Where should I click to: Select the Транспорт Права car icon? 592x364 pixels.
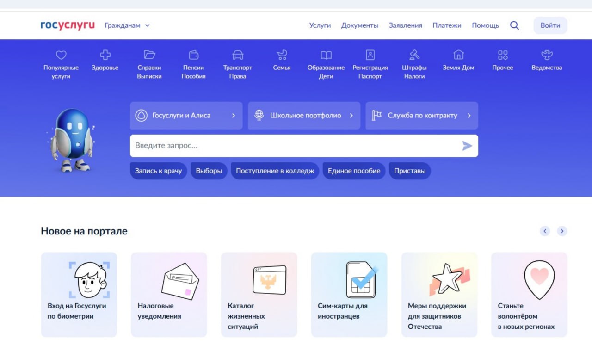point(238,55)
